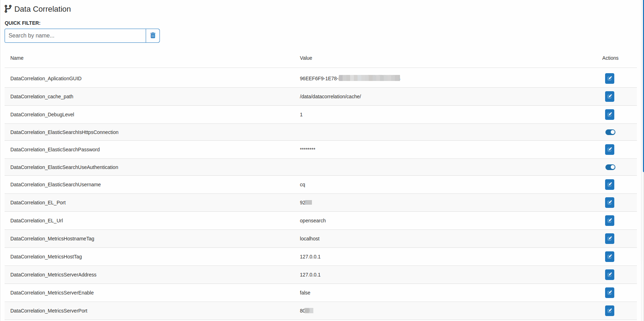Edit the MetricsHostnameTag value
The width and height of the screenshot is (644, 321).
tap(609, 239)
